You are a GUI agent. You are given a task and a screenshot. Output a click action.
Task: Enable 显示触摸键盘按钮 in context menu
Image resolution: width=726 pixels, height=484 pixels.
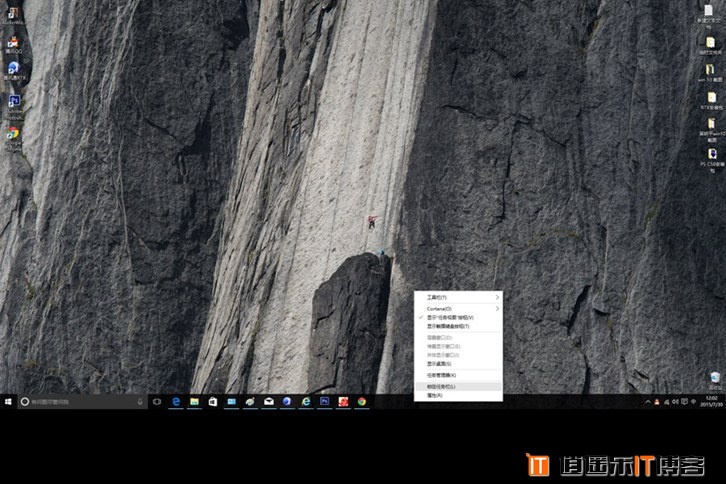(458, 326)
